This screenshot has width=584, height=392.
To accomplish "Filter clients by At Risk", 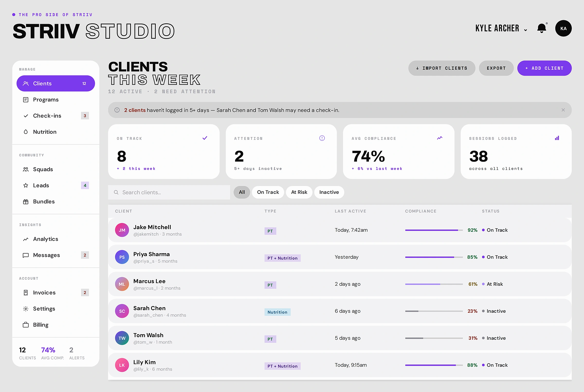I will [x=299, y=192].
